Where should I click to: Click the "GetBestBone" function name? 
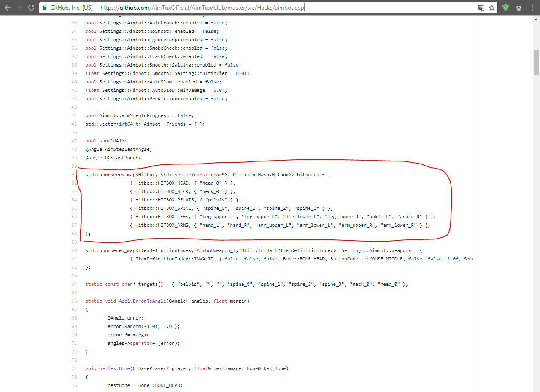click(x=114, y=368)
